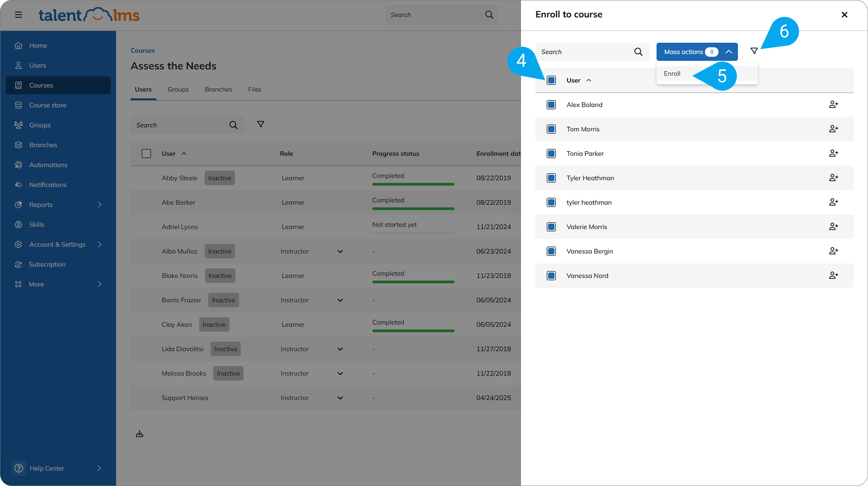868x486 pixels.
Task: Click the Enroll panel search magnifier icon
Action: 638,52
